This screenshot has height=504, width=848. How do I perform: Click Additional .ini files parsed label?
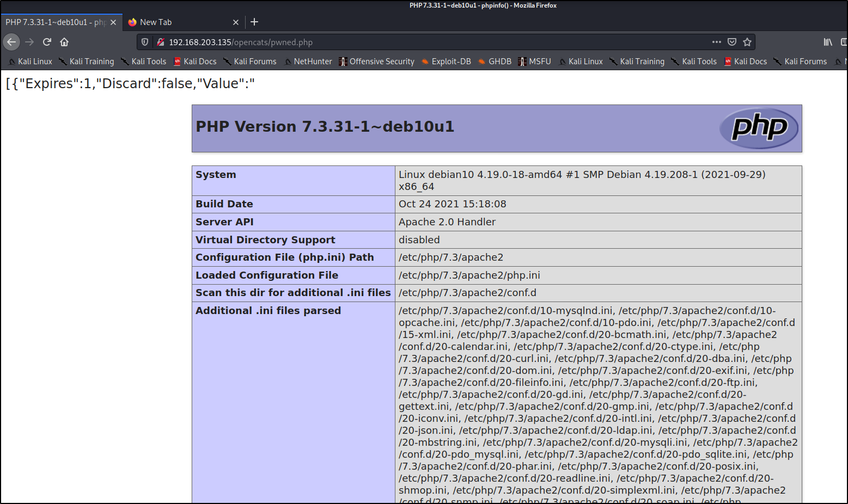268,311
